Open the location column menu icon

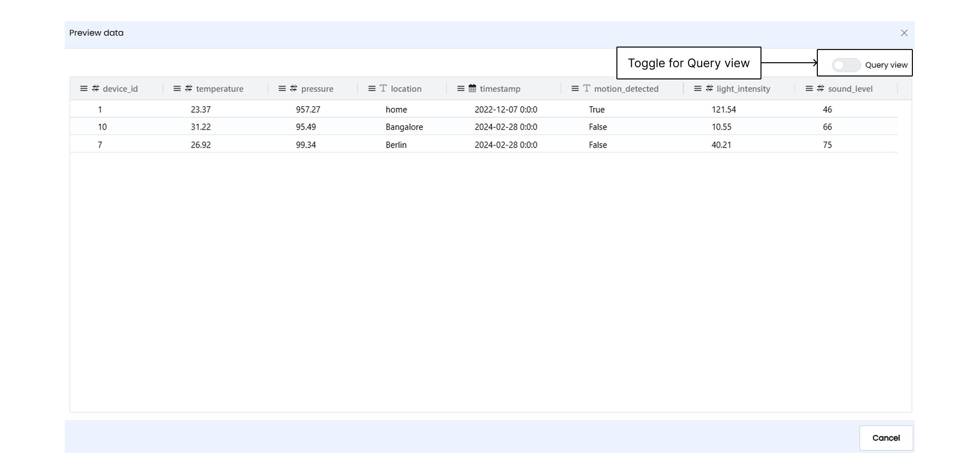[372, 89]
